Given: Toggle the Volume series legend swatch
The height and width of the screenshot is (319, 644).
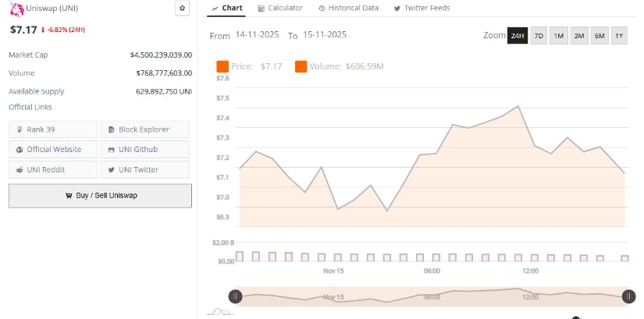Looking at the screenshot, I should click(x=301, y=66).
